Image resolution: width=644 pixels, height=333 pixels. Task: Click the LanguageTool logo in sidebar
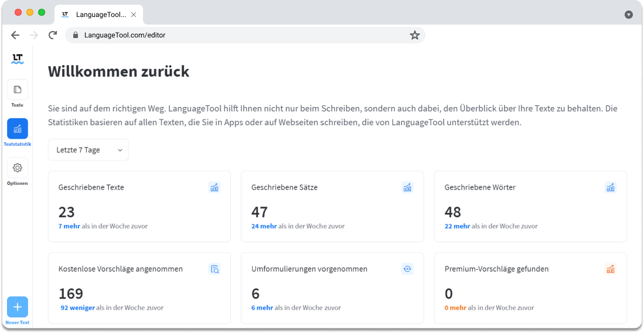coord(17,59)
